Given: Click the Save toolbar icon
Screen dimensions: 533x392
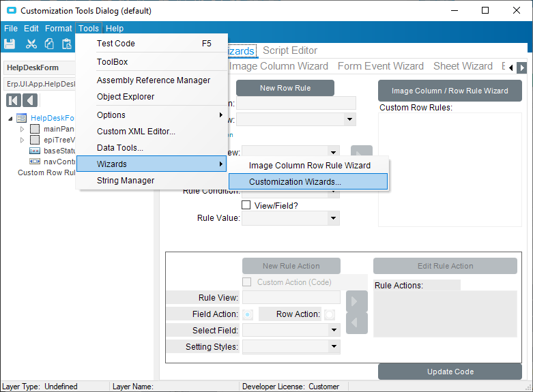Looking at the screenshot, I should pyautogui.click(x=10, y=44).
